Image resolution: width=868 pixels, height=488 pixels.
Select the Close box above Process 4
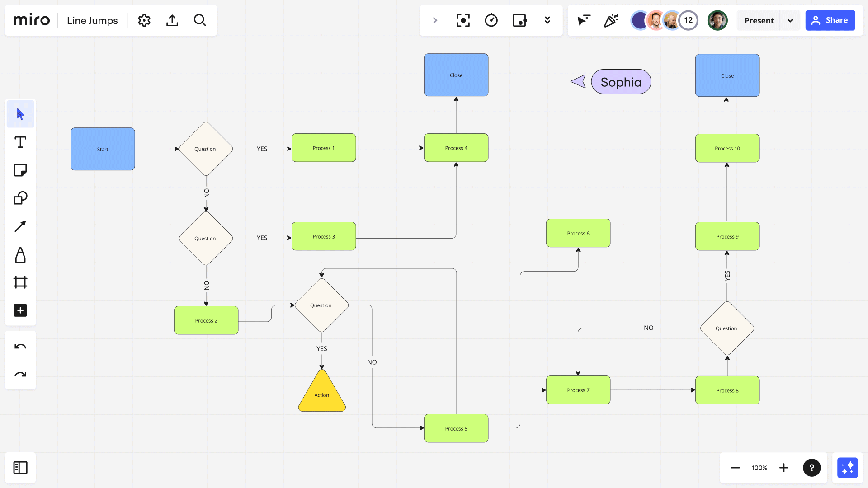pyautogui.click(x=456, y=75)
